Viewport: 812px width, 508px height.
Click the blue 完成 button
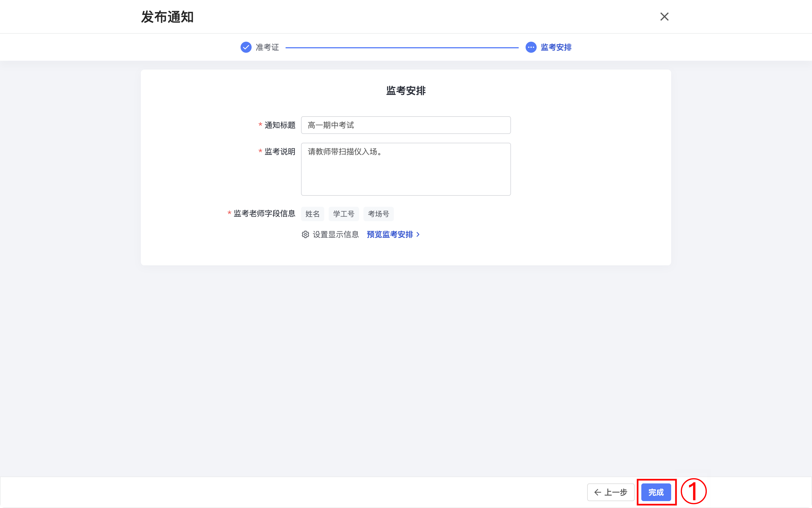[x=656, y=492]
